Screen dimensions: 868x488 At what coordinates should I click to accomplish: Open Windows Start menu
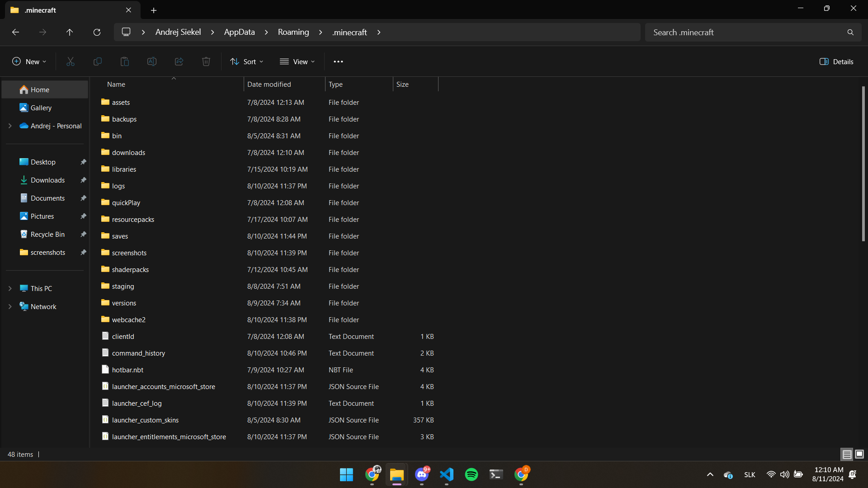[347, 474]
